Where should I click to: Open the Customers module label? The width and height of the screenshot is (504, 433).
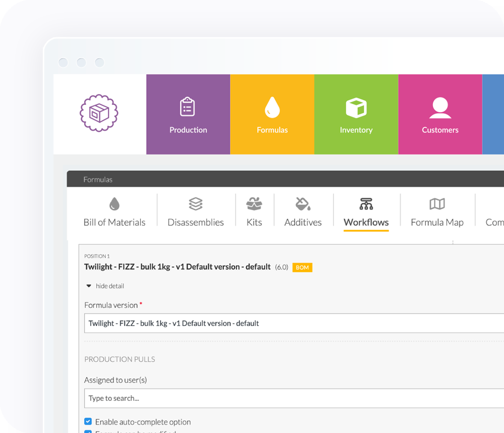(440, 130)
